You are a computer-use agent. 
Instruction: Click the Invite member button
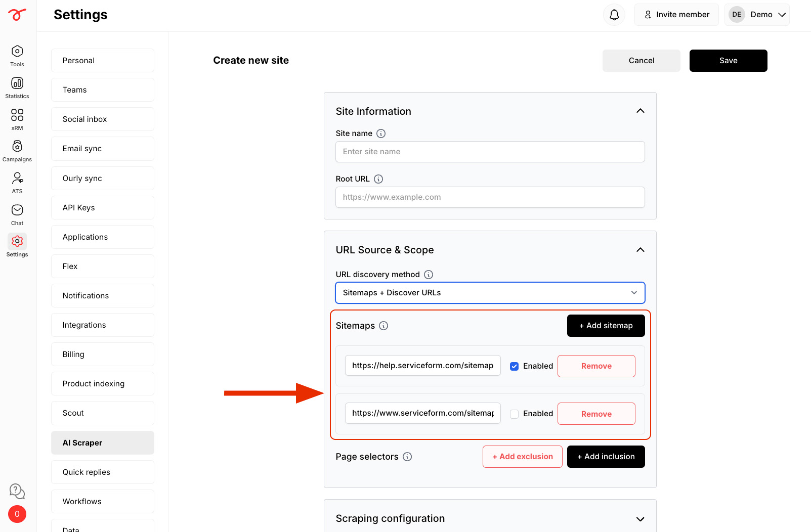tap(676, 15)
